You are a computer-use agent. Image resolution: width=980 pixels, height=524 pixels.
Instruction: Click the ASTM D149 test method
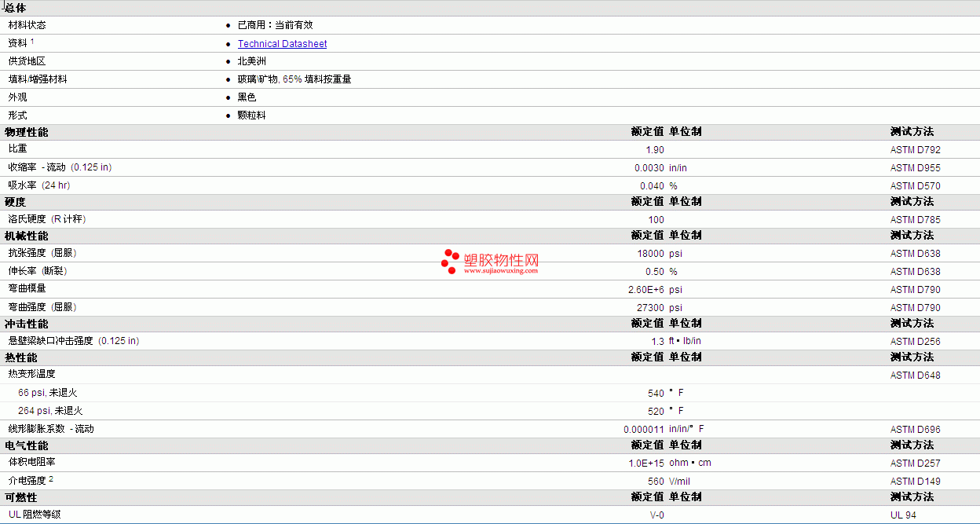pyautogui.click(x=916, y=482)
